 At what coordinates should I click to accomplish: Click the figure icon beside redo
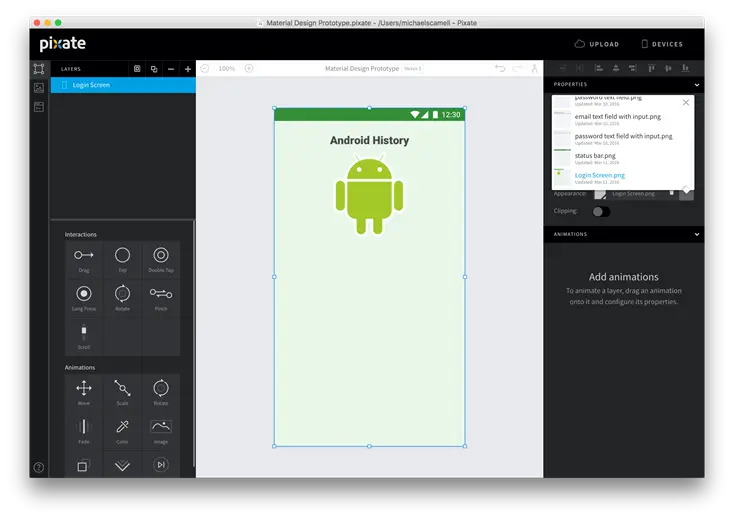click(534, 68)
